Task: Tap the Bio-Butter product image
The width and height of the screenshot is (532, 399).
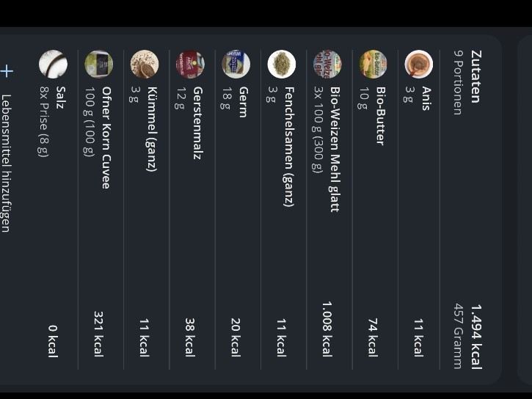Action: pyautogui.click(x=373, y=65)
